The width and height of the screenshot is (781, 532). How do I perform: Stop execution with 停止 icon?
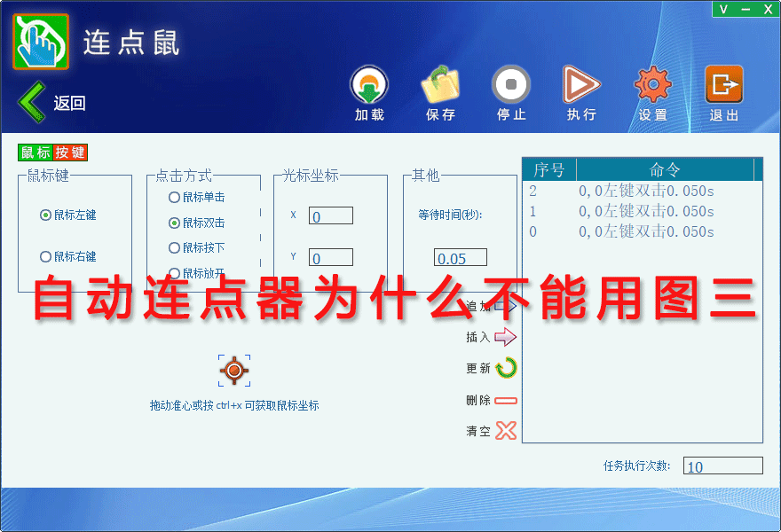511,84
